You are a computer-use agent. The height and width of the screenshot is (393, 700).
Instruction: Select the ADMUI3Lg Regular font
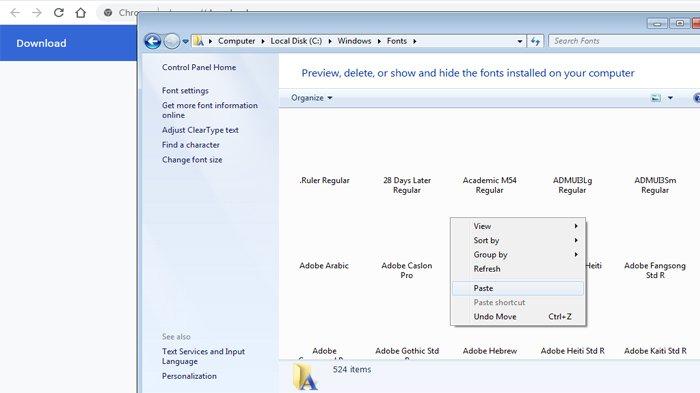point(572,185)
